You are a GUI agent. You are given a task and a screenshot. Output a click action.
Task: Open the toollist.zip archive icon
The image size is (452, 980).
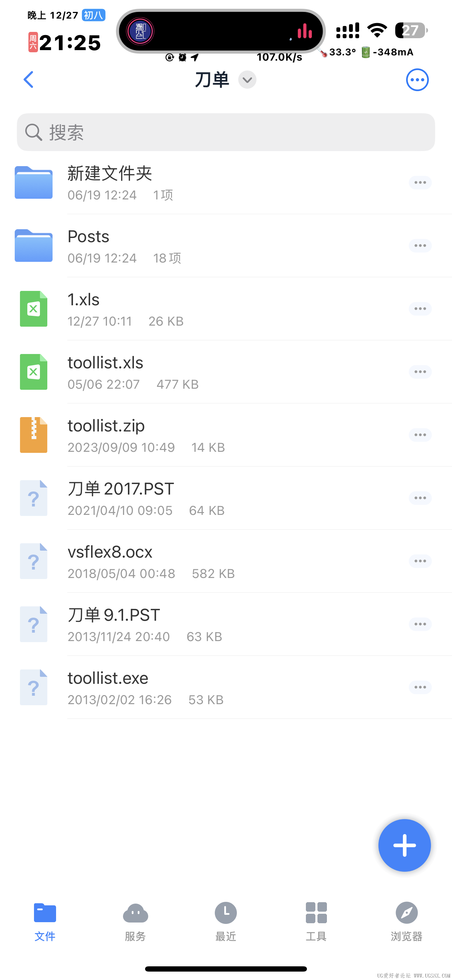coord(34,435)
